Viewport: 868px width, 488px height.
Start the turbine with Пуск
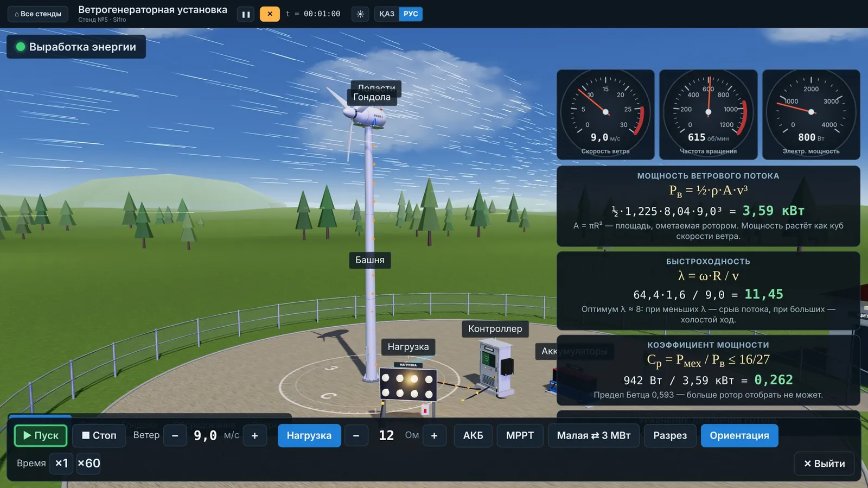point(41,435)
